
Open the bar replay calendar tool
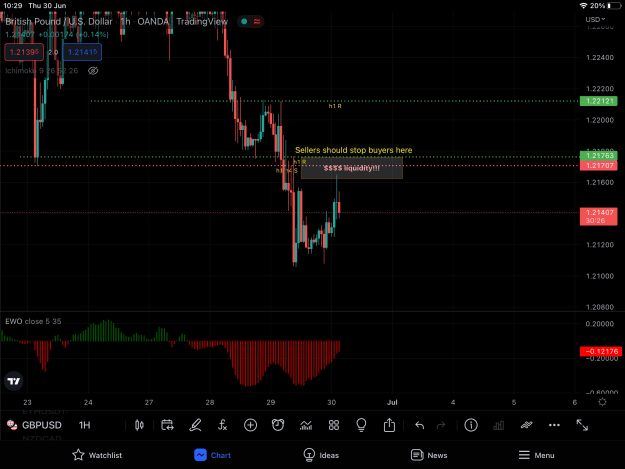point(167,425)
